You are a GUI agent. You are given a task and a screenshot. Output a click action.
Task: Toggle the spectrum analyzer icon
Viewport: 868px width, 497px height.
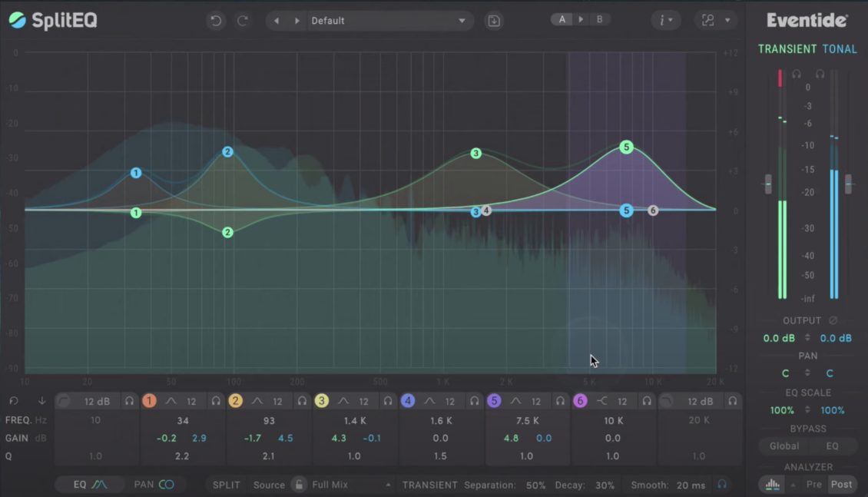click(x=773, y=485)
